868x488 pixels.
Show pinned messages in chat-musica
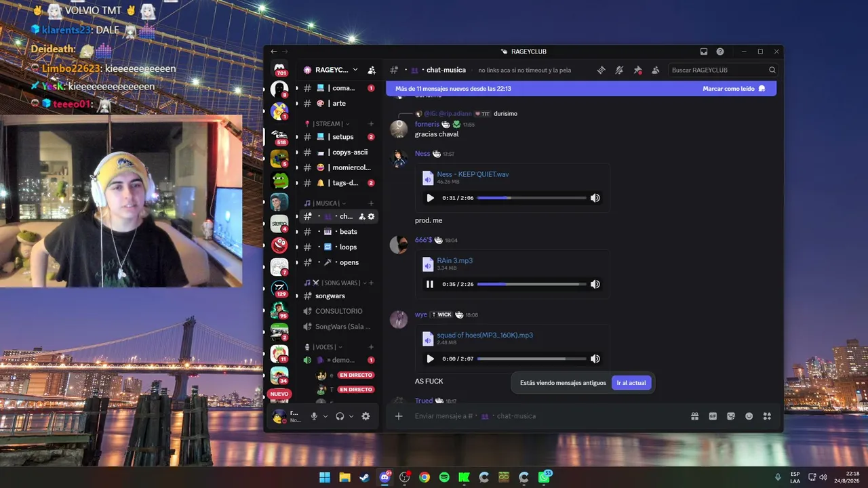[637, 70]
